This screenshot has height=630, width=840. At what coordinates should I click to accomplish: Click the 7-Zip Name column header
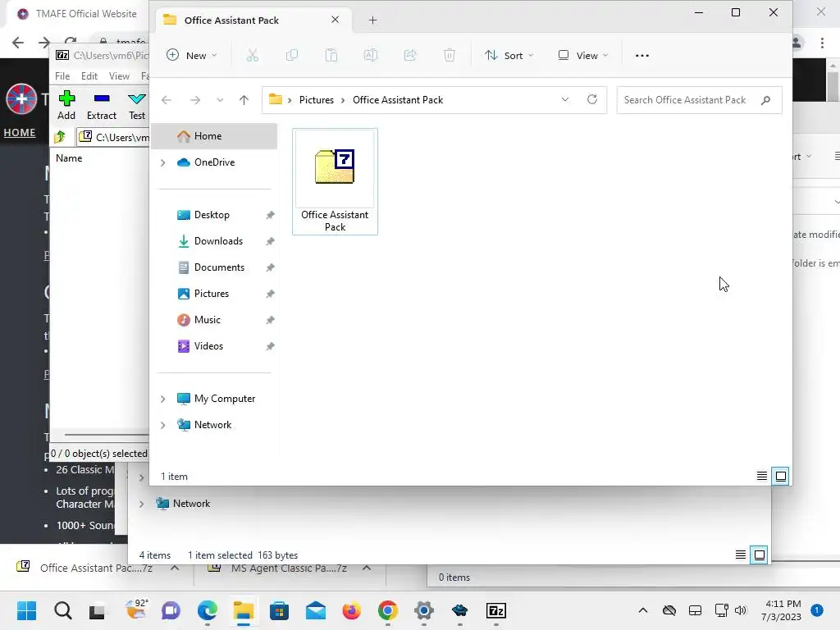[69, 158]
